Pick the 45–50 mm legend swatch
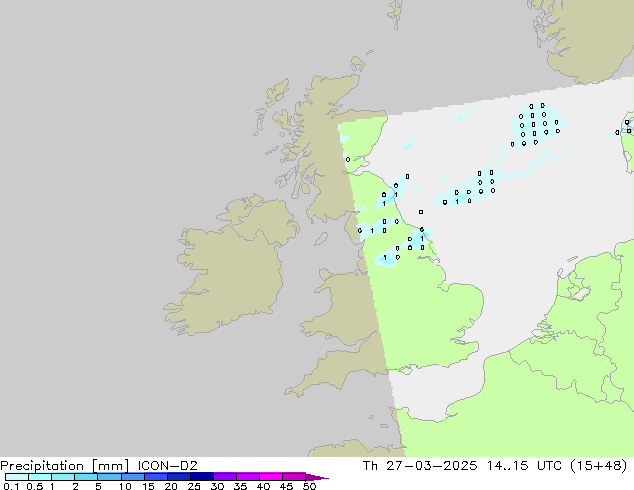634x490 pixels. (294, 477)
